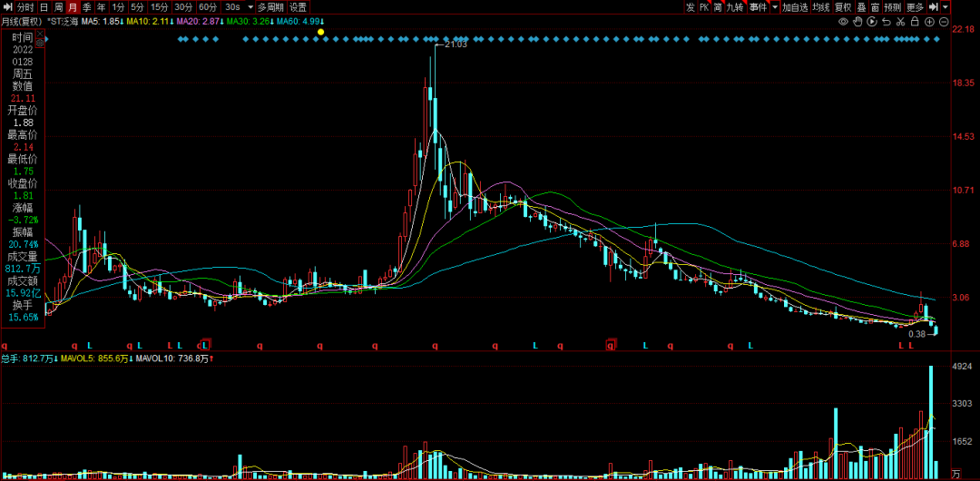
Task: Click the MA20: 2.87 indicator label
Action: coord(200,21)
